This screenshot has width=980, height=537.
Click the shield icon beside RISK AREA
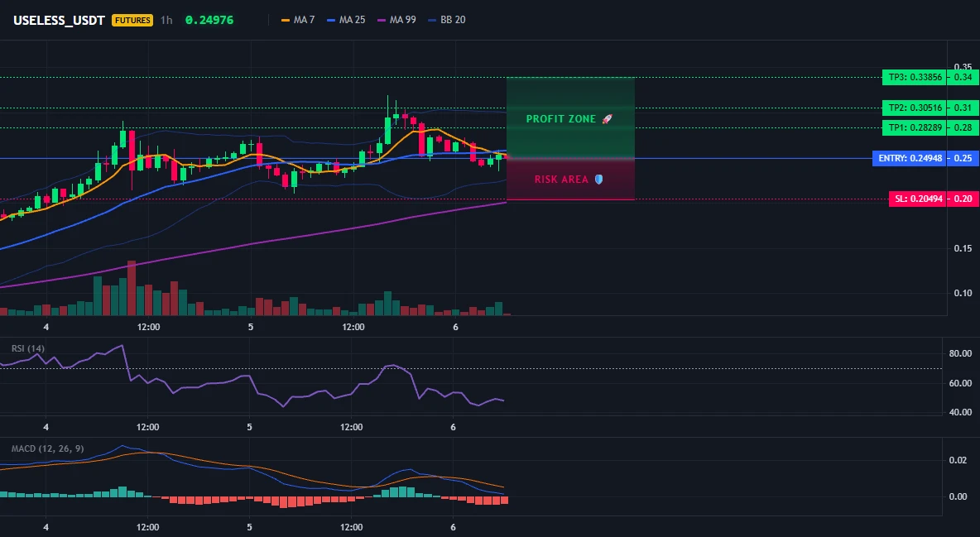598,180
